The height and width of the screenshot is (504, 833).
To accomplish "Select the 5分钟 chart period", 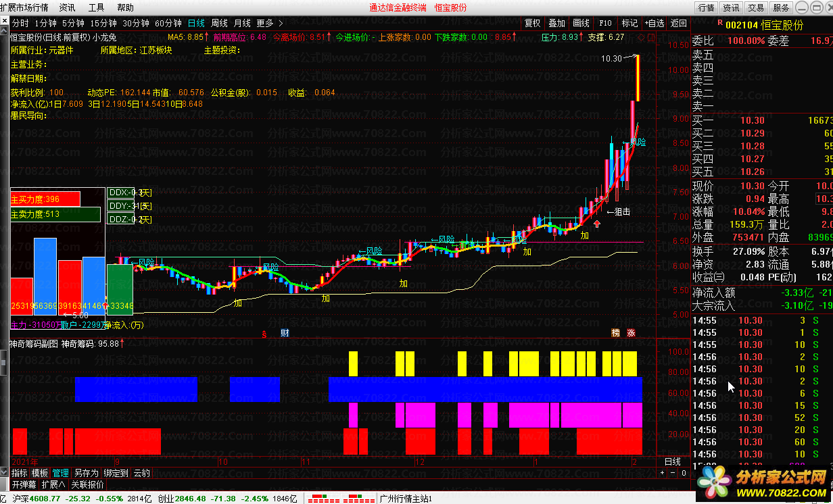I will [73, 23].
